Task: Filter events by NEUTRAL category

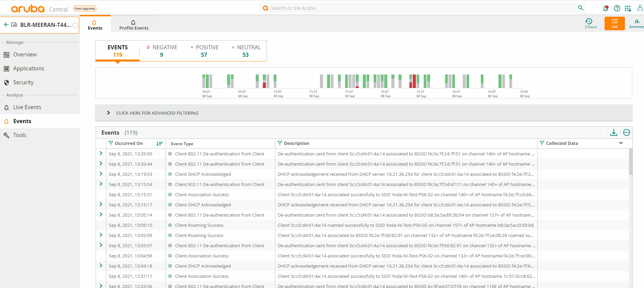Action: tap(246, 51)
